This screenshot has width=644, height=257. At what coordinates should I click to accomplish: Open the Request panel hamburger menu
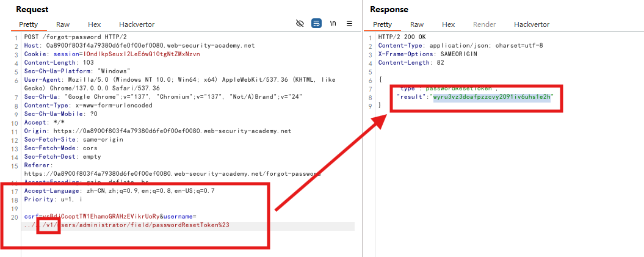click(x=350, y=23)
